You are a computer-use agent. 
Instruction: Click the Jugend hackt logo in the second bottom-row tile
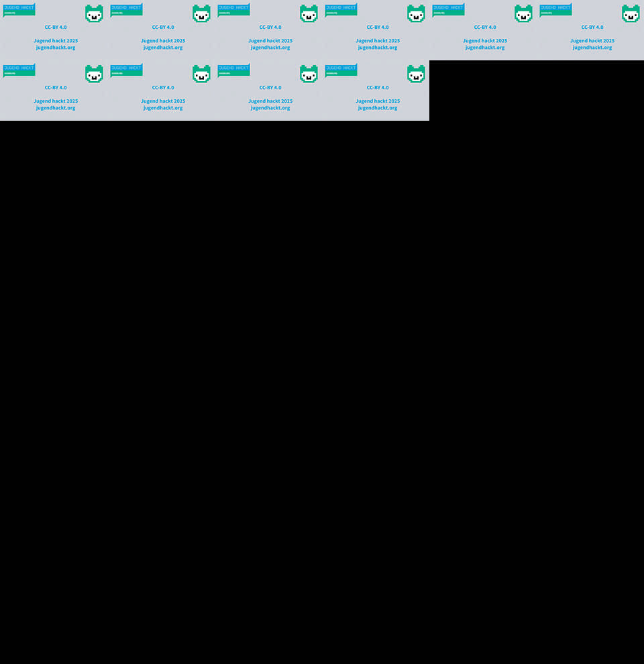(126, 70)
